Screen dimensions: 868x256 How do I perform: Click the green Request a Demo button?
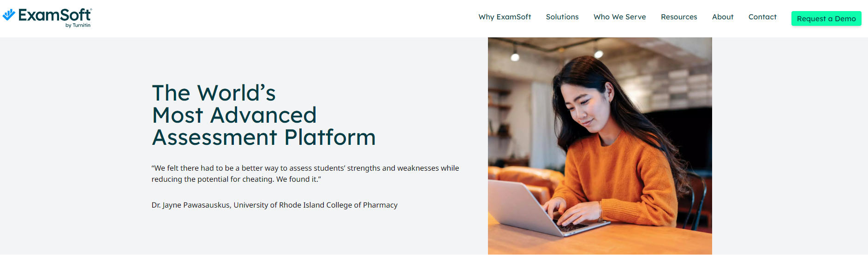point(826,18)
